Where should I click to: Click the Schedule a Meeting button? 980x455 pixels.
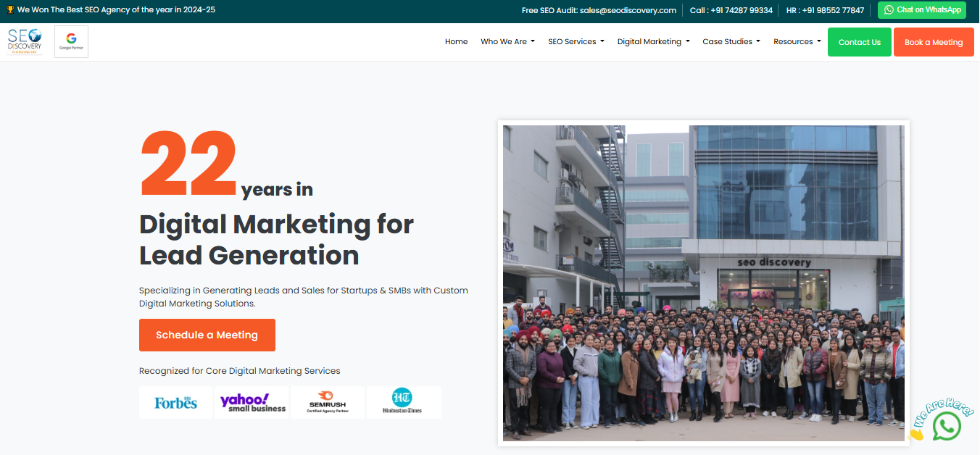point(207,335)
